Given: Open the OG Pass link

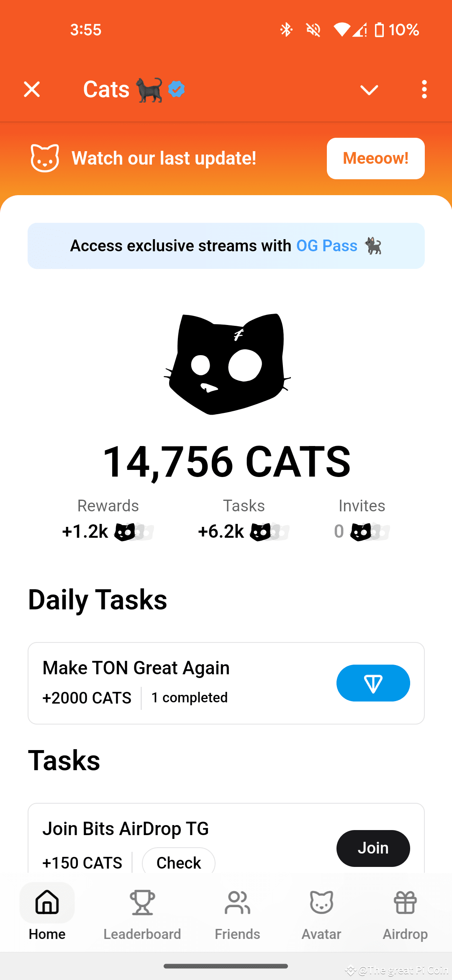Looking at the screenshot, I should 326,246.
